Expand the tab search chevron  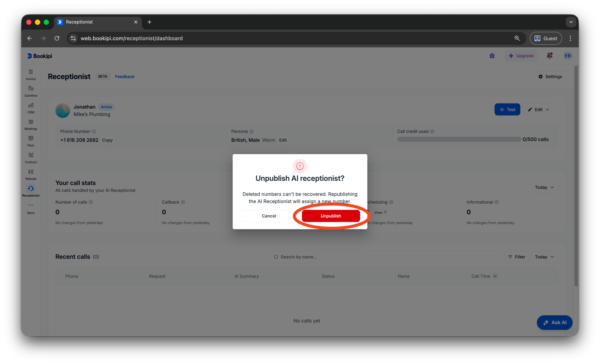pyautogui.click(x=571, y=22)
